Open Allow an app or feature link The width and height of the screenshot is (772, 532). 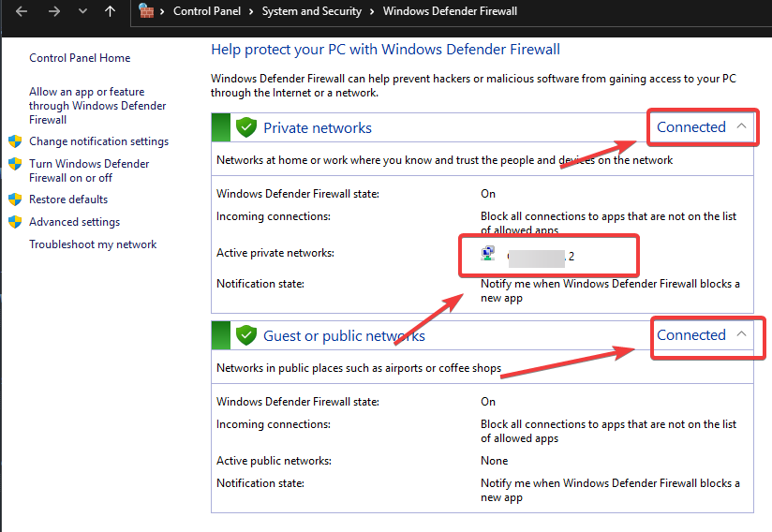pos(97,105)
